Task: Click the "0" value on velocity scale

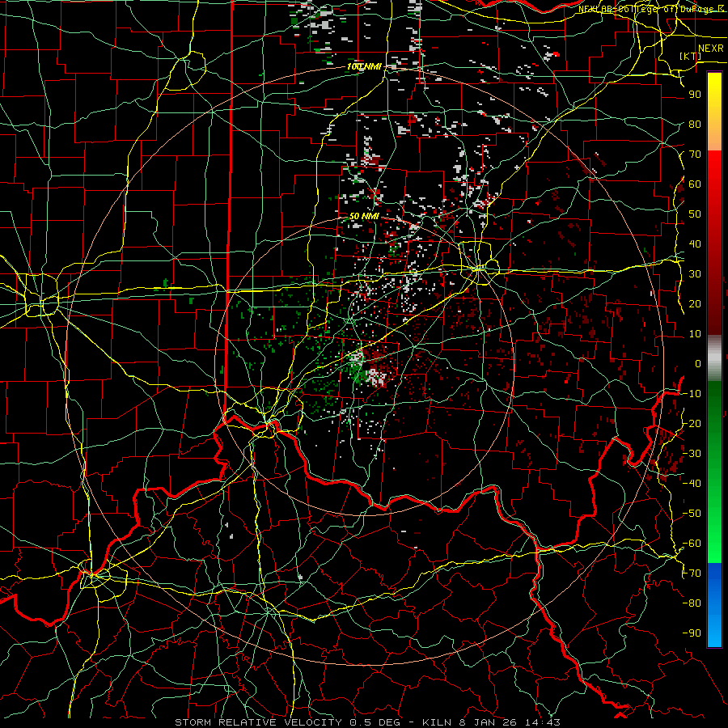Action: 698,363
